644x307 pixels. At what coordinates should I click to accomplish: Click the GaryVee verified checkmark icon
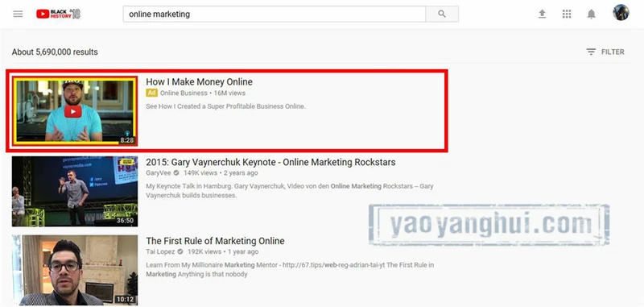click(x=176, y=173)
